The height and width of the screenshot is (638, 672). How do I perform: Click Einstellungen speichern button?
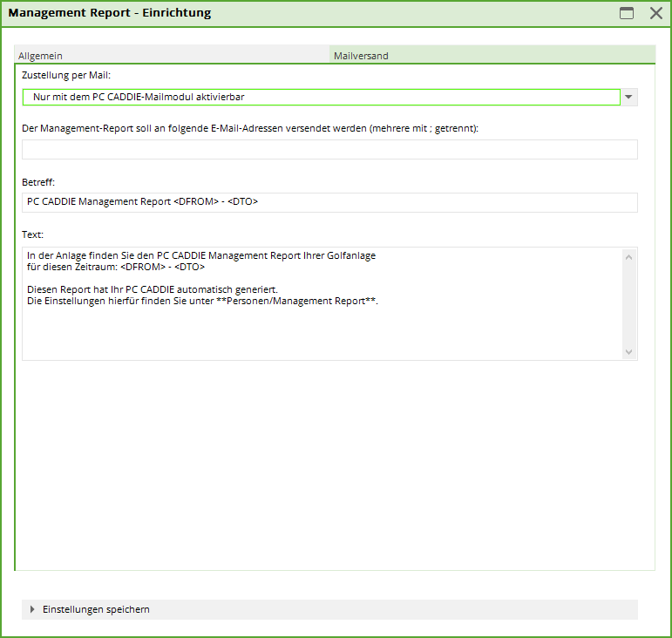click(329, 609)
